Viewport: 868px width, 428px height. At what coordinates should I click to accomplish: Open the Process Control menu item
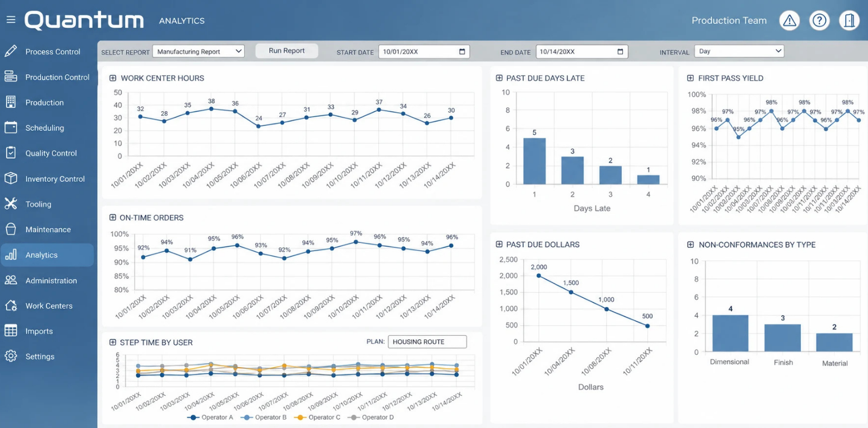[53, 52]
